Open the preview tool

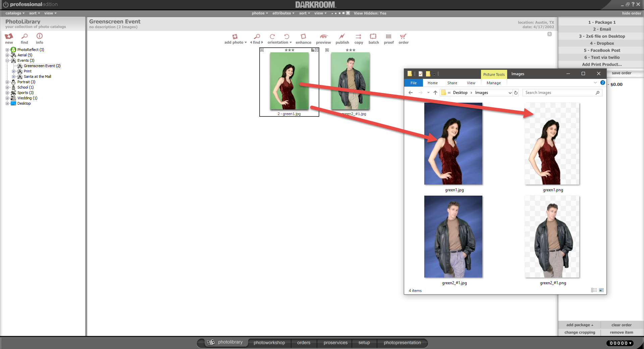tap(323, 39)
